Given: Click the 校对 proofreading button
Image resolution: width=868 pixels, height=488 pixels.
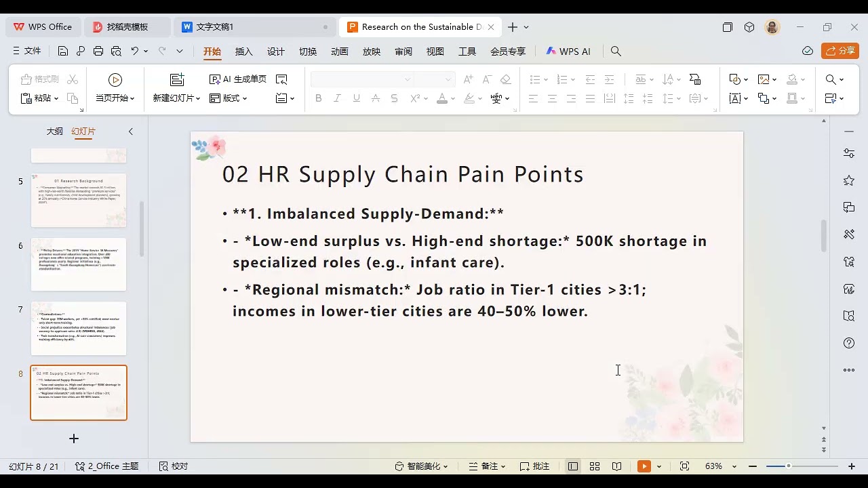Looking at the screenshot, I should point(173,466).
